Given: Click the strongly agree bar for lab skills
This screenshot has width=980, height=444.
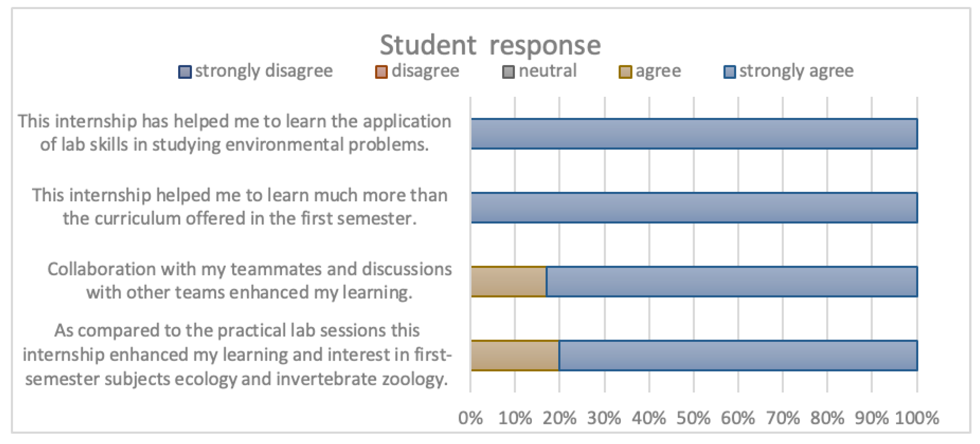Looking at the screenshot, I should click(694, 133).
